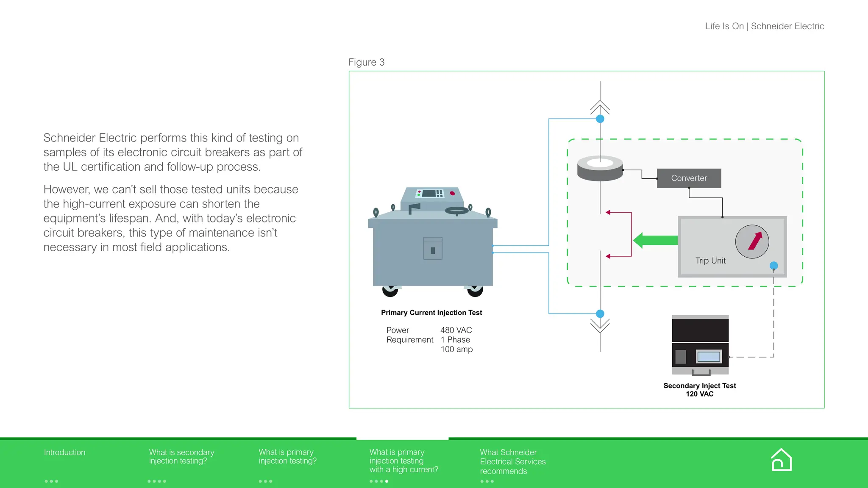Click the first page dot under Introduction
Image resolution: width=868 pixels, height=488 pixels.
46,481
